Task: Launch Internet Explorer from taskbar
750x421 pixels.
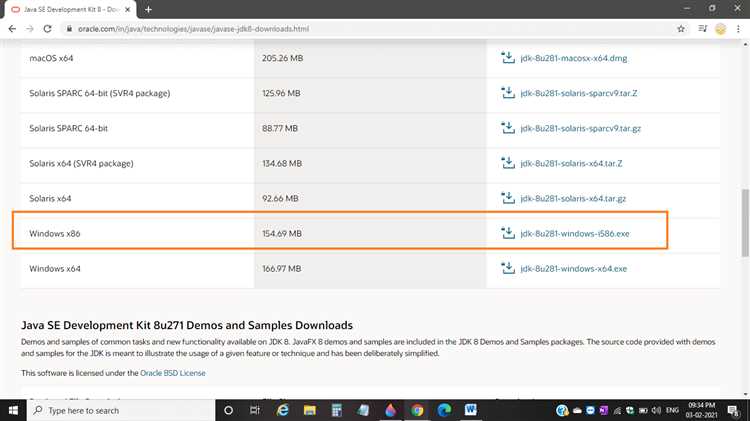Action: coord(283,410)
